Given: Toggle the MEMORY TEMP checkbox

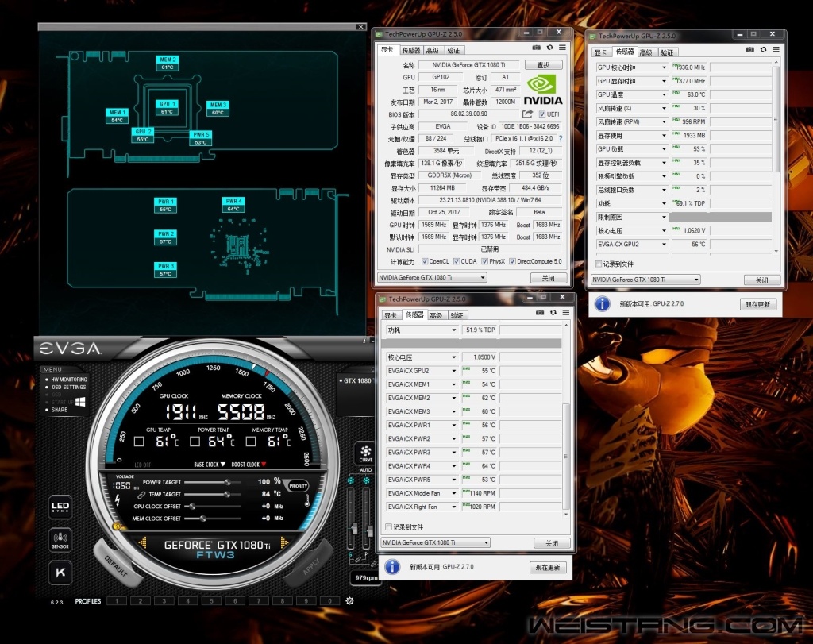Looking at the screenshot, I should coord(252,441).
